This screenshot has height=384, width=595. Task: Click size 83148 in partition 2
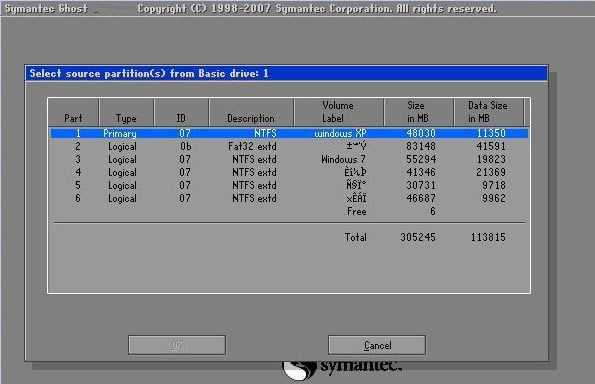(421, 146)
